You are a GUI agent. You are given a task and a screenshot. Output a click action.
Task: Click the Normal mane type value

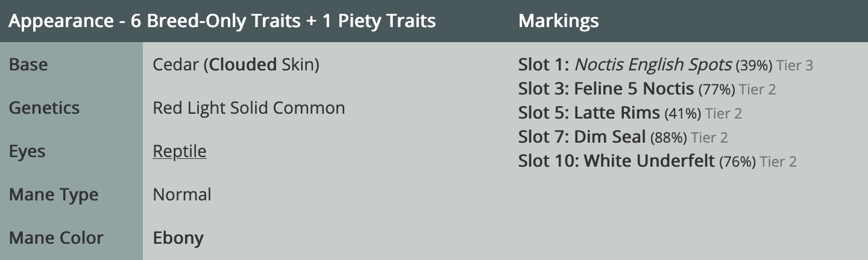[182, 195]
